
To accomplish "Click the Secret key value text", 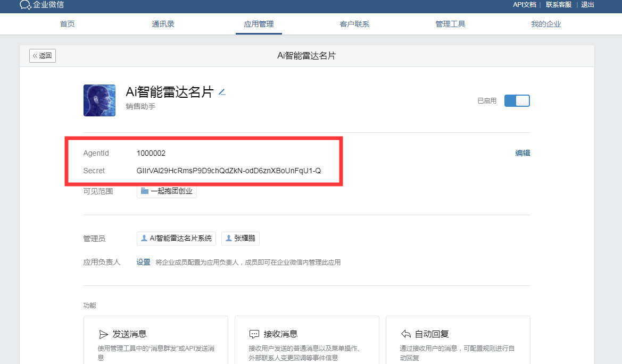I will click(229, 171).
